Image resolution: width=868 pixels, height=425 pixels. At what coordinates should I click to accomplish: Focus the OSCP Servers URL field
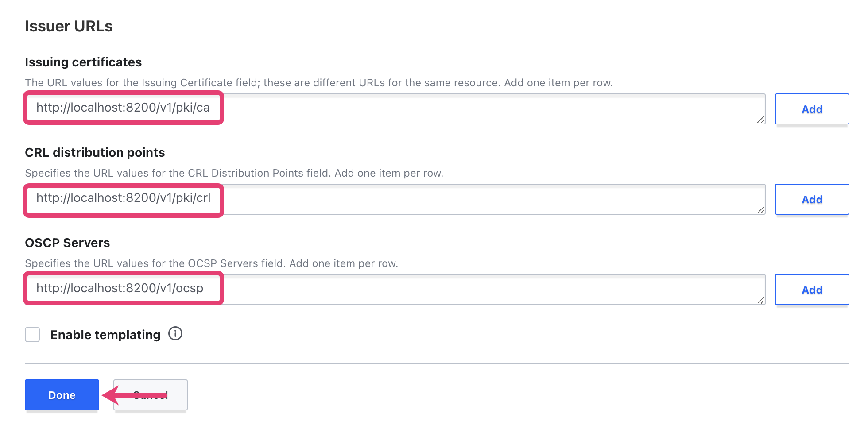[395, 290]
